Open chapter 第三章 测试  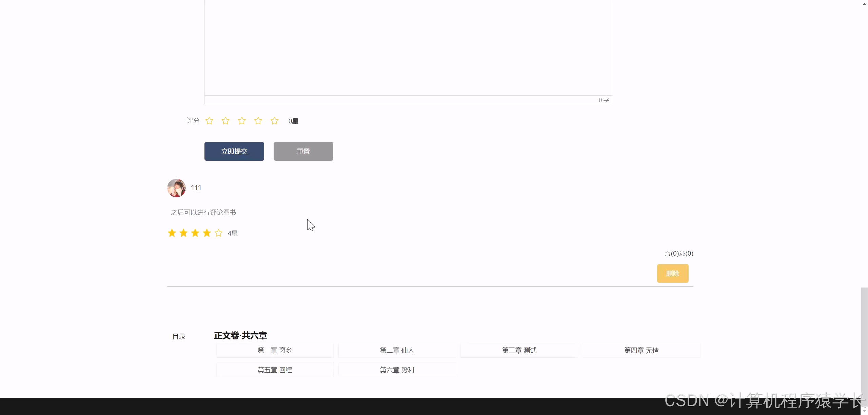coord(519,350)
